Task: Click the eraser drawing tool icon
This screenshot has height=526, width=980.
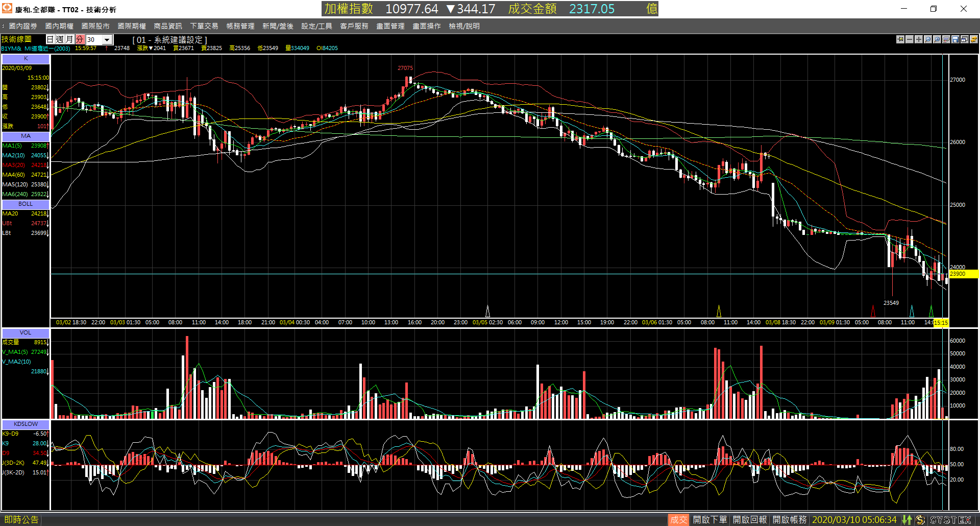Action: click(x=946, y=39)
